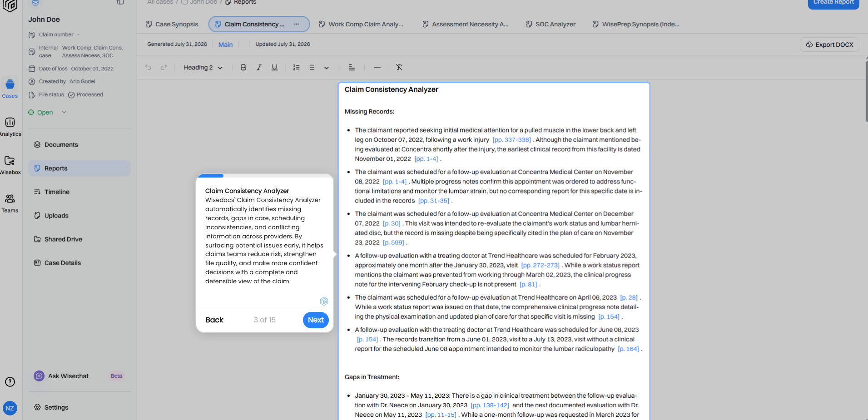Open Settings in the sidebar
This screenshot has width=868, height=420.
click(79, 407)
